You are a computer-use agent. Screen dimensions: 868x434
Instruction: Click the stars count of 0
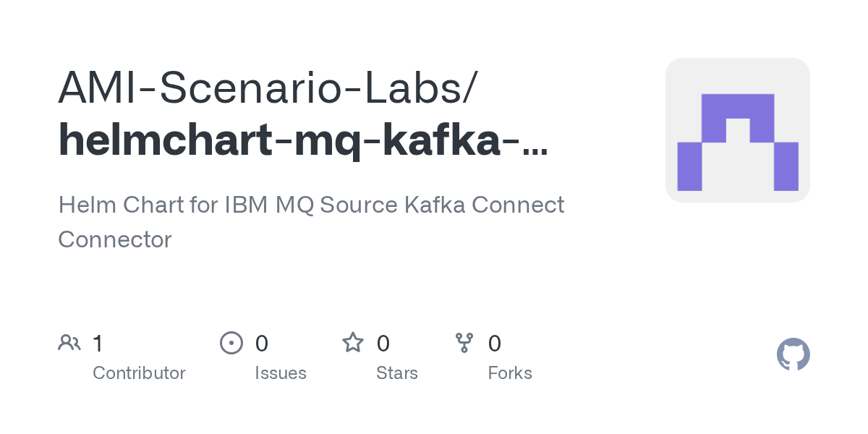point(383,344)
